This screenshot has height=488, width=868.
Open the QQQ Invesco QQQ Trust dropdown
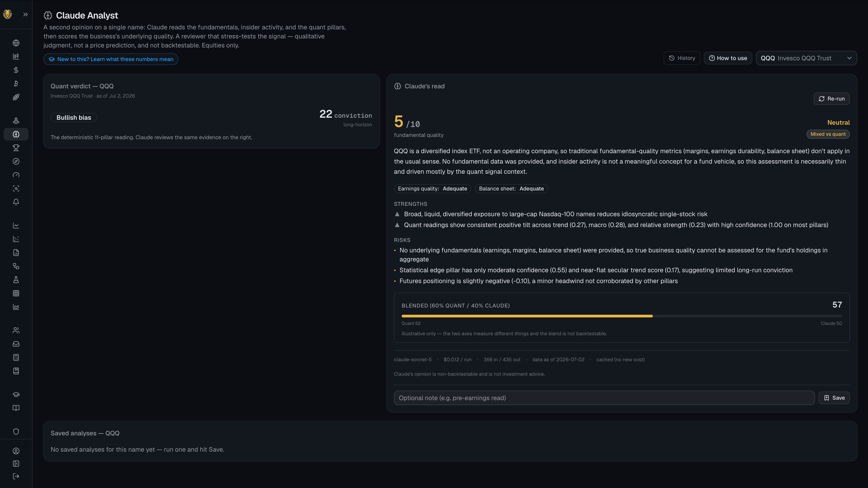(x=806, y=58)
